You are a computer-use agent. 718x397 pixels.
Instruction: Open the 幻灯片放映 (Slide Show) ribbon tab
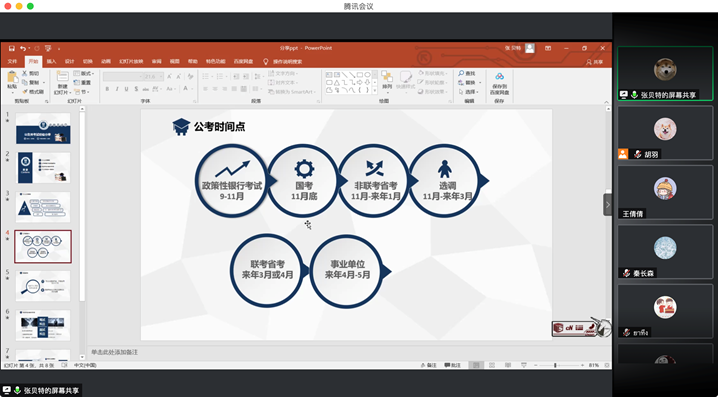point(131,61)
